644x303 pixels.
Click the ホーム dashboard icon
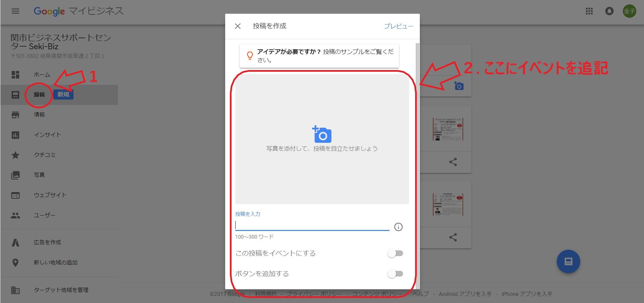pyautogui.click(x=15, y=75)
